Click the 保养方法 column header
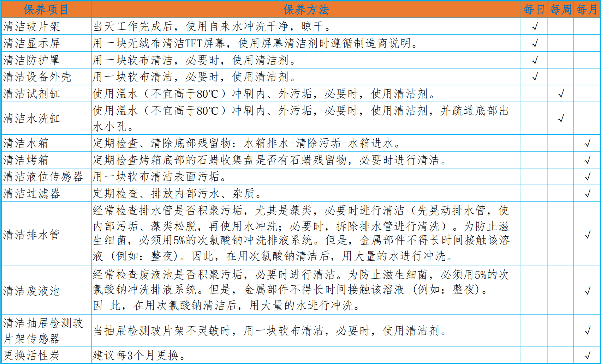601x364 pixels. [306, 10]
